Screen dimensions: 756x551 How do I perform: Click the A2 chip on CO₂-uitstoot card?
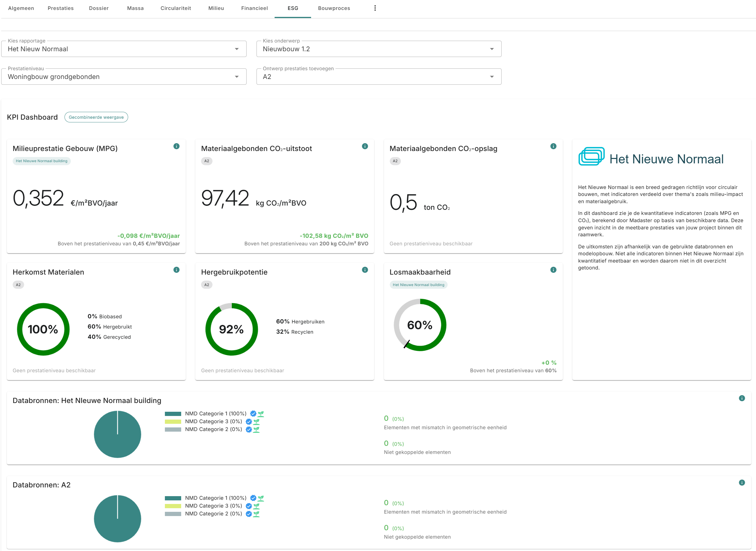(x=207, y=161)
